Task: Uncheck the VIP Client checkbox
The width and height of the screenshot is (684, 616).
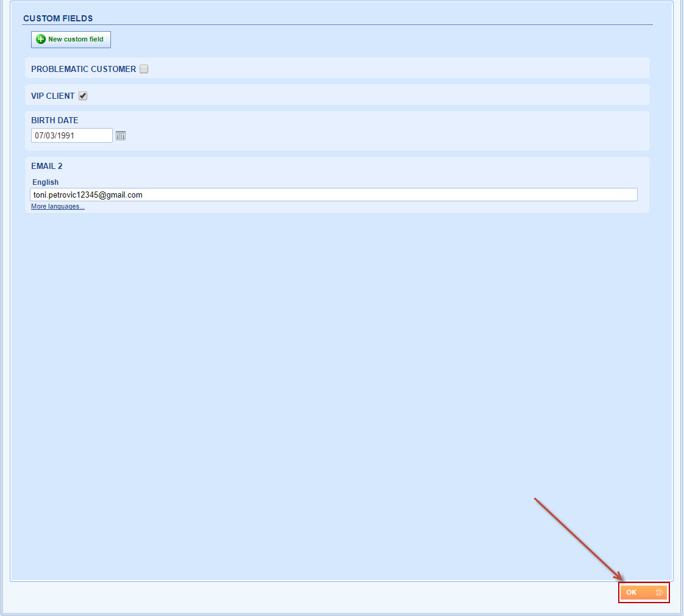Action: [83, 96]
